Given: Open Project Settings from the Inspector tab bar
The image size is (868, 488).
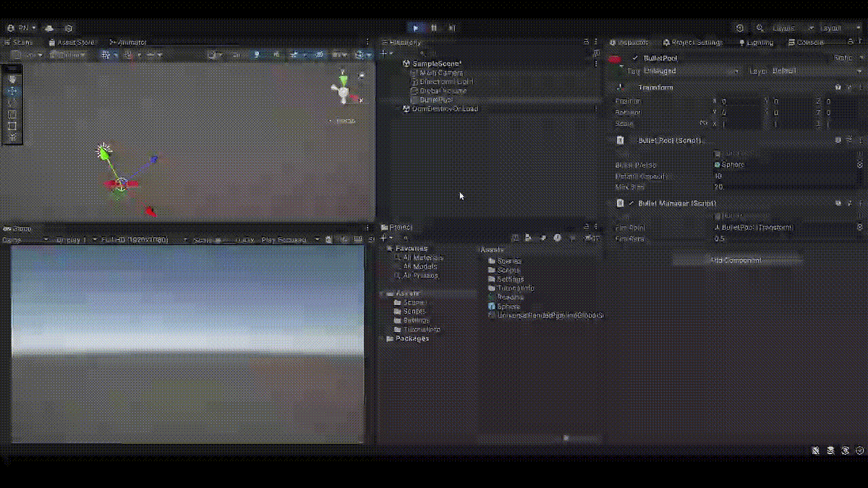Looking at the screenshot, I should click(694, 42).
